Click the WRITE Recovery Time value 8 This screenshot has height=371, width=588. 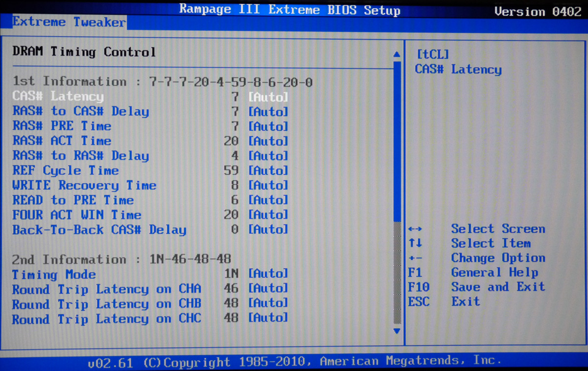235,185
